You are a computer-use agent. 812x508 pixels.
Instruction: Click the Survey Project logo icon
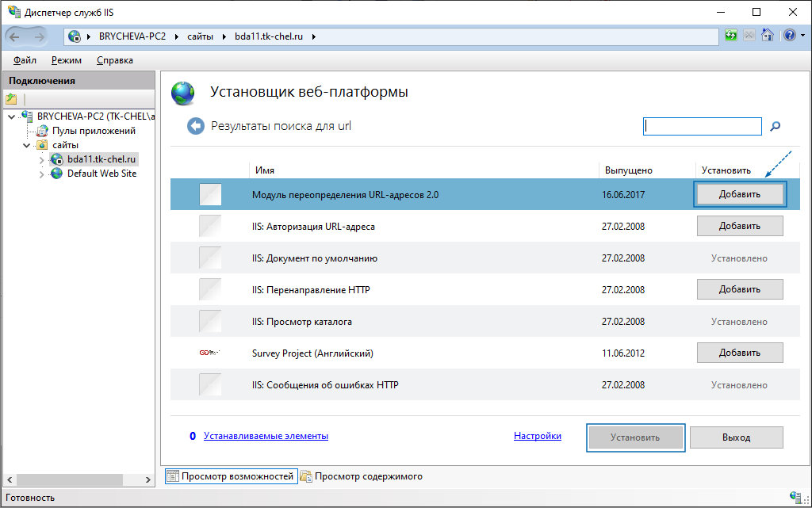click(209, 353)
